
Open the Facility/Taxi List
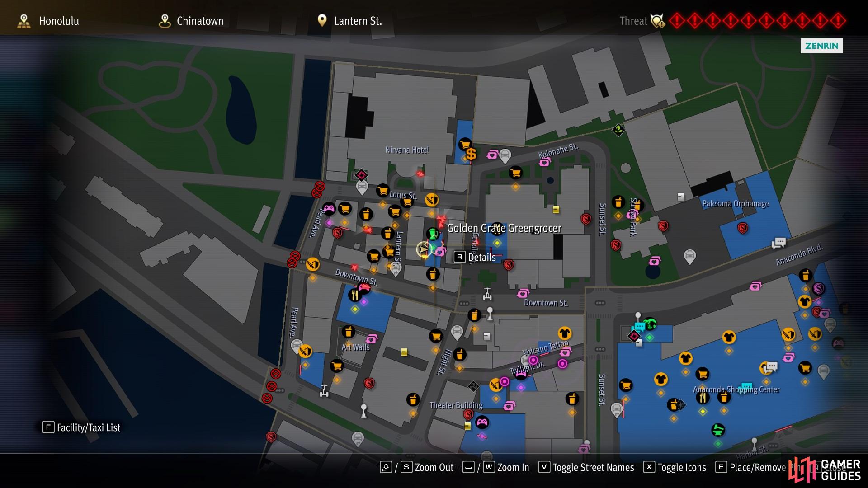click(x=82, y=427)
